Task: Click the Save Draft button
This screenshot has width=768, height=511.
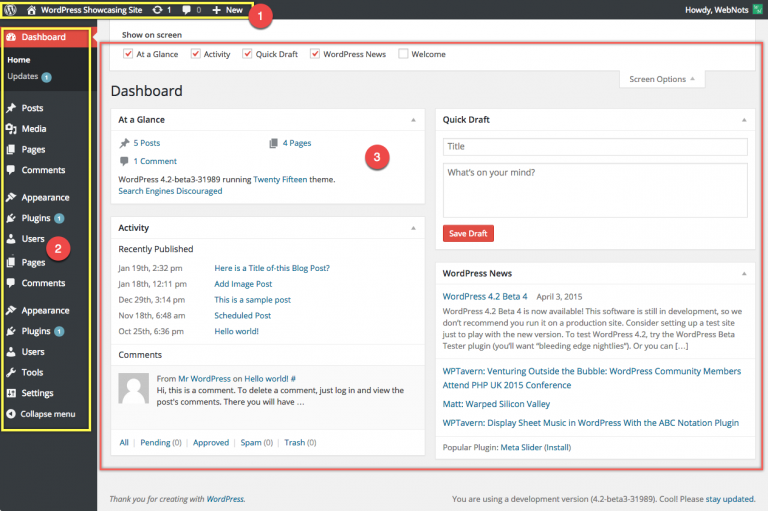Action: (468, 234)
